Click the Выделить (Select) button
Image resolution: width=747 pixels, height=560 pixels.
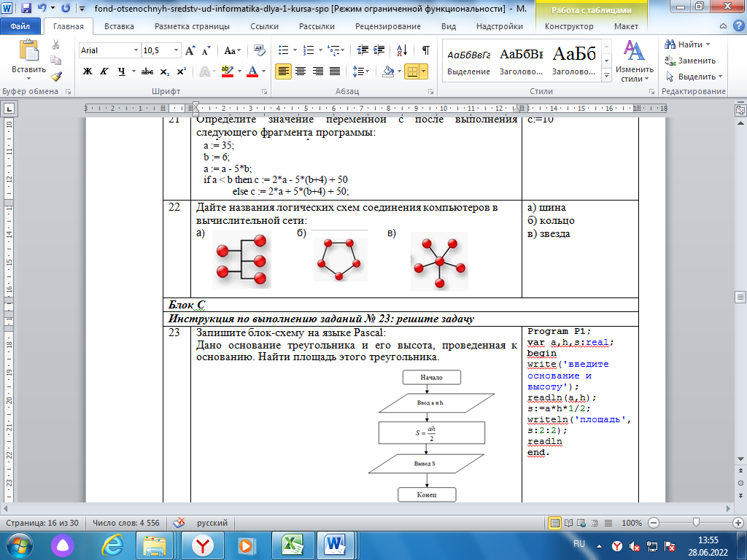click(x=694, y=77)
